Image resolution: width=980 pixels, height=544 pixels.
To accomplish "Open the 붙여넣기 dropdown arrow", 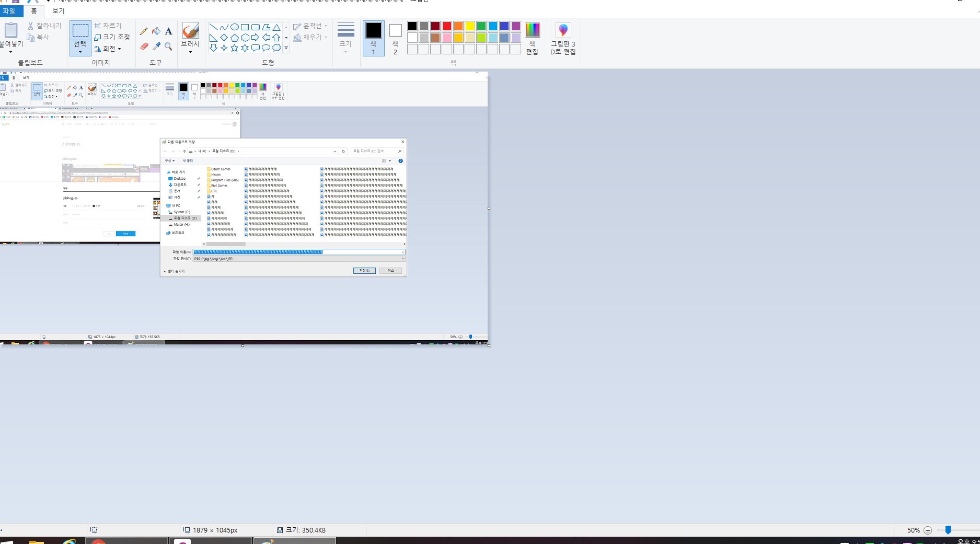I will 10,52.
